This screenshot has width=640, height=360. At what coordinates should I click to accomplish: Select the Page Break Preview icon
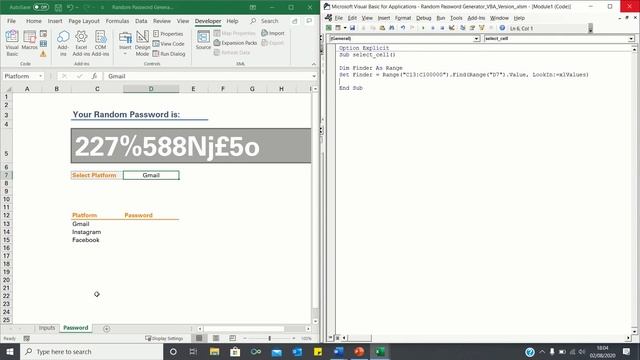coord(233,338)
